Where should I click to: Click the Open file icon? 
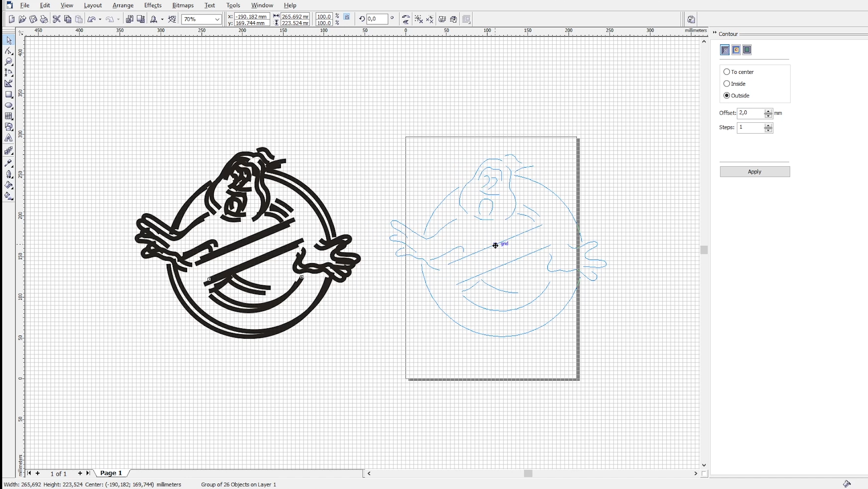22,19
